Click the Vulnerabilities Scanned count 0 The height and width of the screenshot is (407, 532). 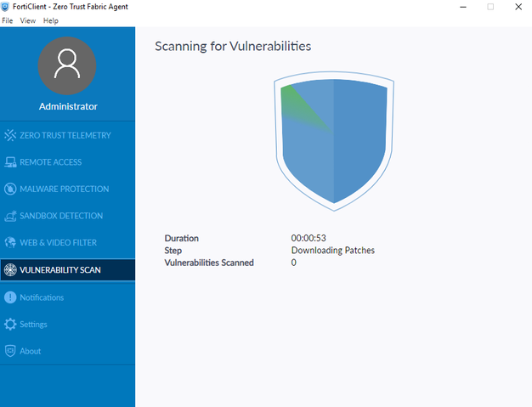(294, 263)
